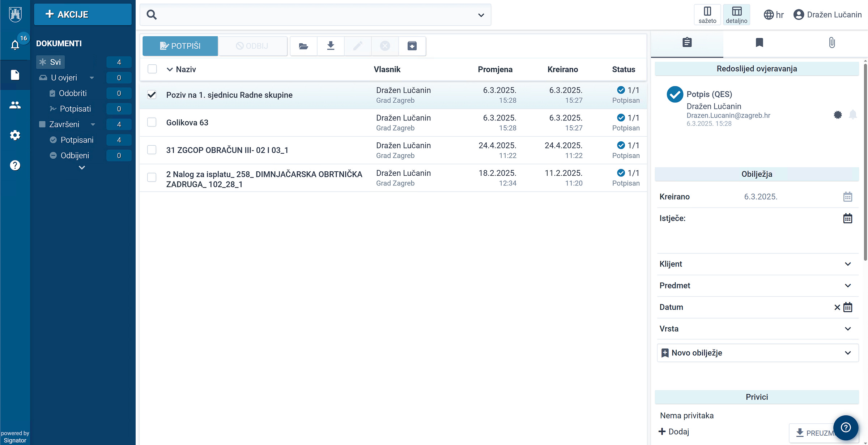Image resolution: width=868 pixels, height=445 pixels.
Task: Open the Istječe calendar picker
Action: [847, 218]
